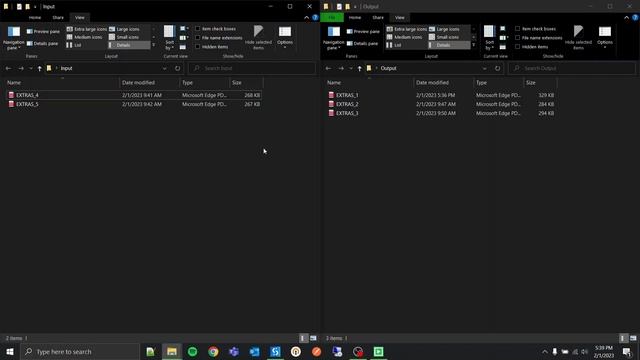
Task: Select Extra large icons layout in Input window
Action: tap(87, 29)
